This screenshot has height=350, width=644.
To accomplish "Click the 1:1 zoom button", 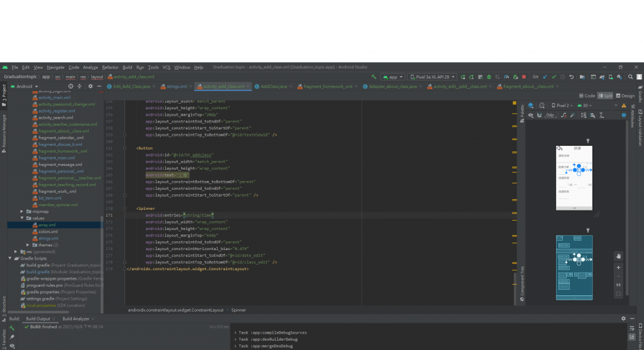I will [x=619, y=285].
